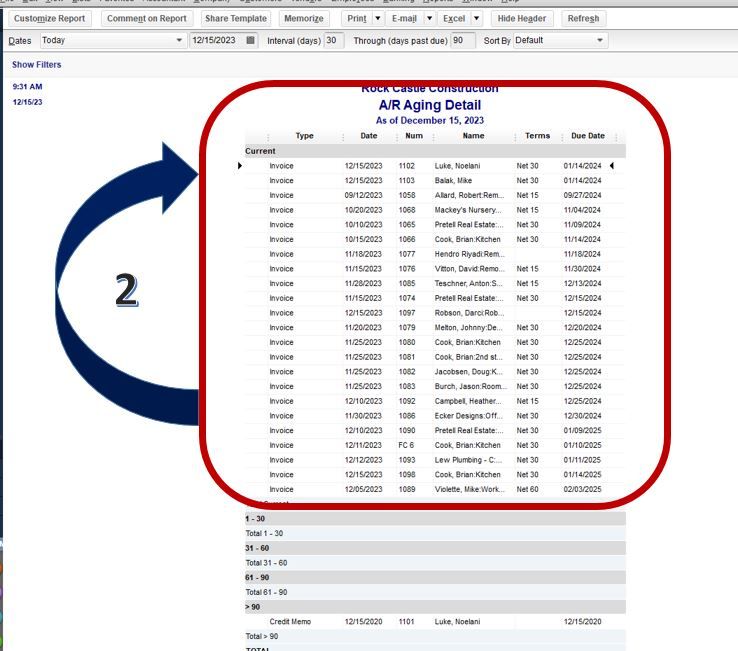Click the Date column header
This screenshot has height=651, width=738.
[369, 136]
